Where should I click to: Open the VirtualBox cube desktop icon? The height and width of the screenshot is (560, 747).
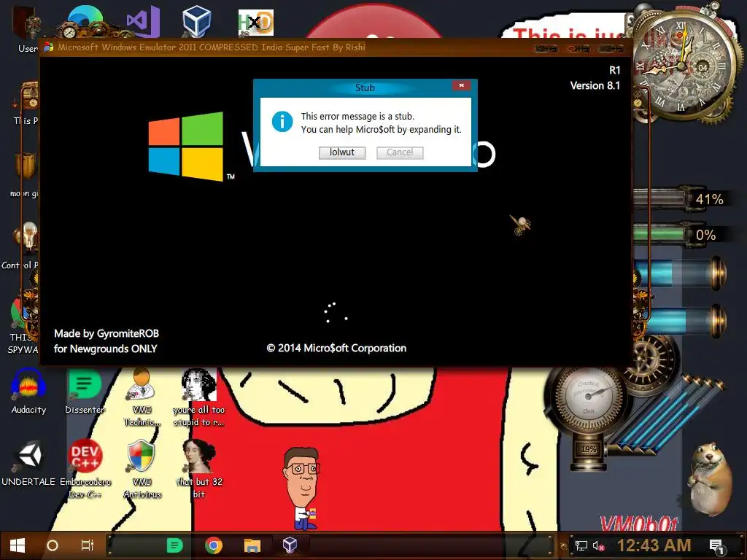click(196, 22)
